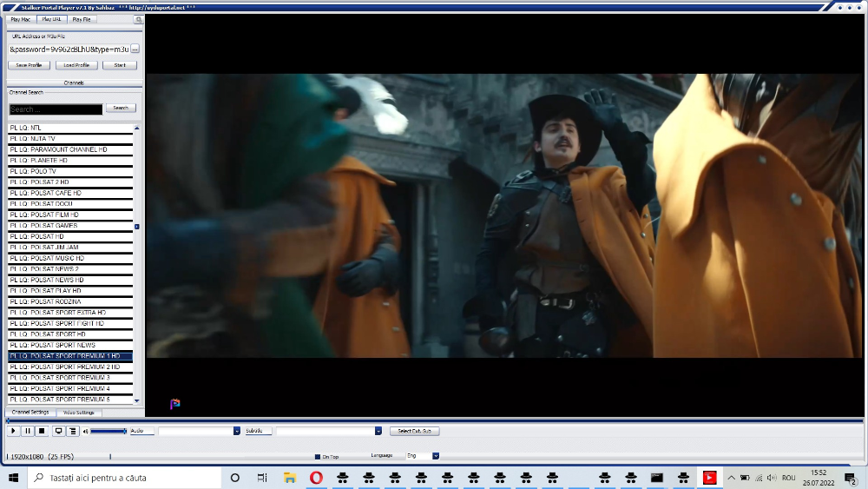
Task: Select channel PL LQ: PLANETE HD
Action: click(x=70, y=161)
